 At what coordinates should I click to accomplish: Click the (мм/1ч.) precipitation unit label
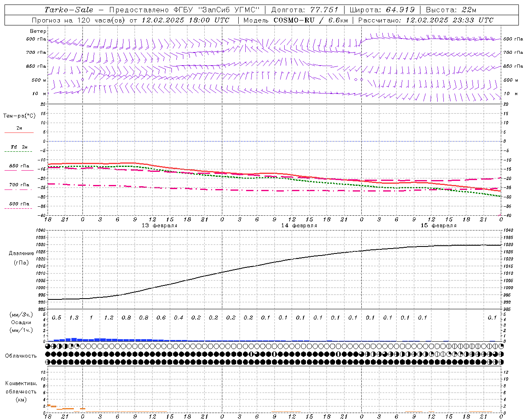[x=22, y=330]
